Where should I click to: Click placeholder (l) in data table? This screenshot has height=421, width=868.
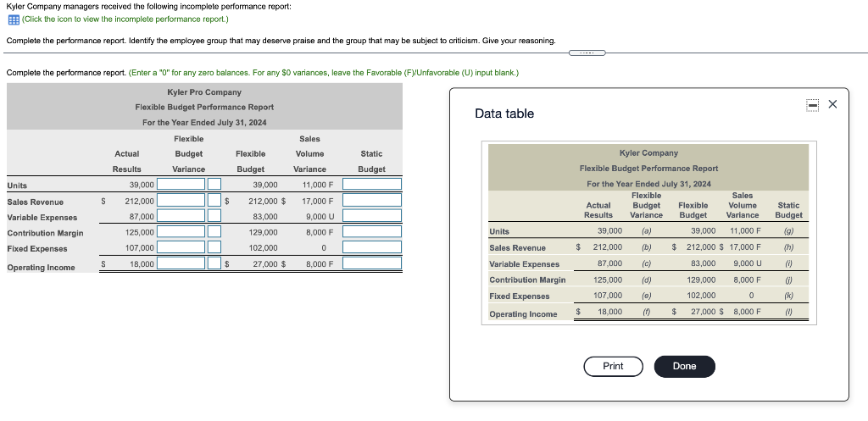pos(789,312)
